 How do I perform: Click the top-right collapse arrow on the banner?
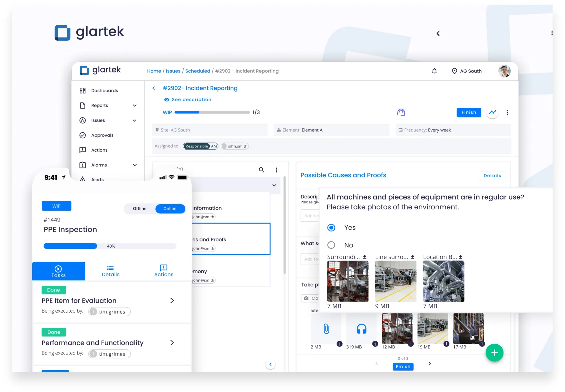coord(438,33)
